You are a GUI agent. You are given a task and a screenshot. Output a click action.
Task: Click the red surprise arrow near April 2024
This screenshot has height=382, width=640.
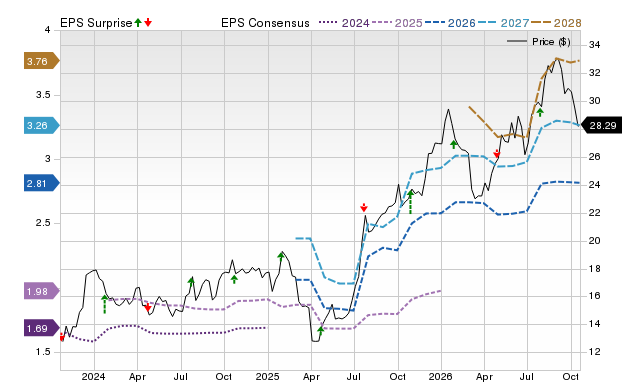coord(148,307)
